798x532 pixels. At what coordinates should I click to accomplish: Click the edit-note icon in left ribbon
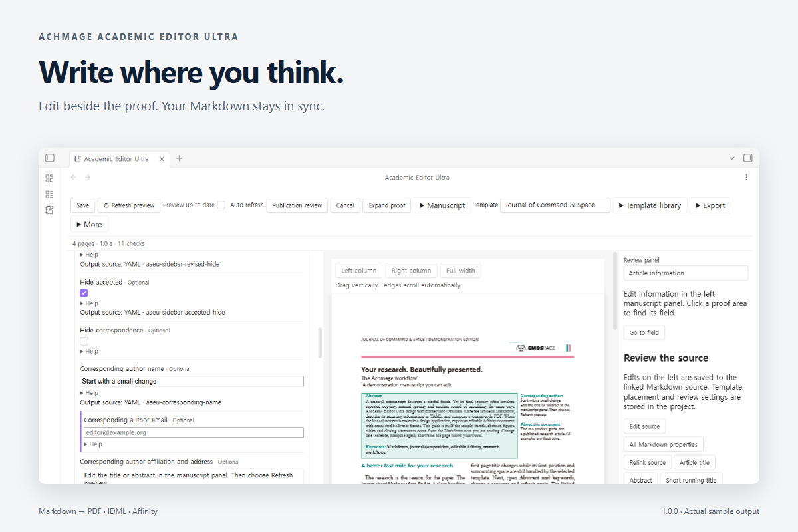50,210
